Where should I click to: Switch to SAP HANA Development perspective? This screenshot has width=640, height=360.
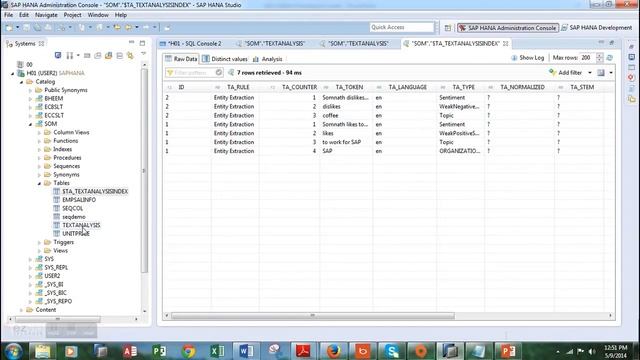[596, 28]
